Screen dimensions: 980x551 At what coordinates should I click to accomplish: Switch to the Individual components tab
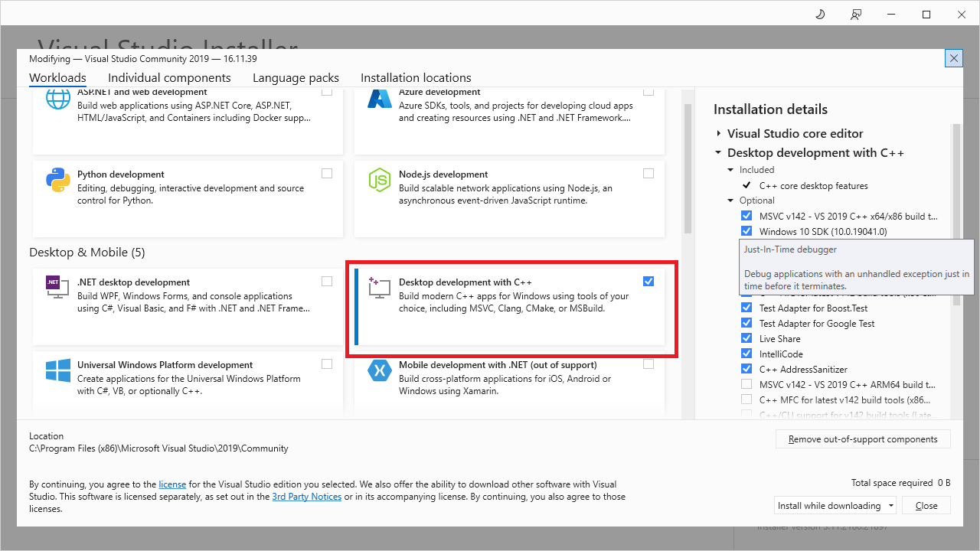169,78
